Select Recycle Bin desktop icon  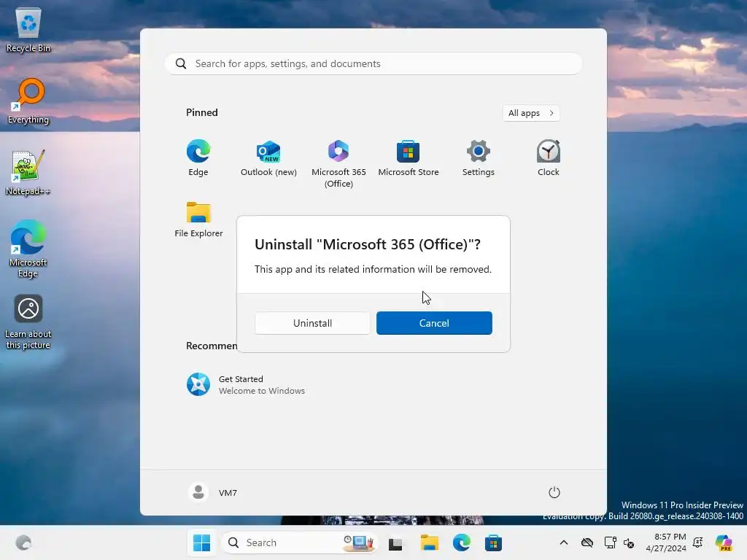(x=28, y=30)
